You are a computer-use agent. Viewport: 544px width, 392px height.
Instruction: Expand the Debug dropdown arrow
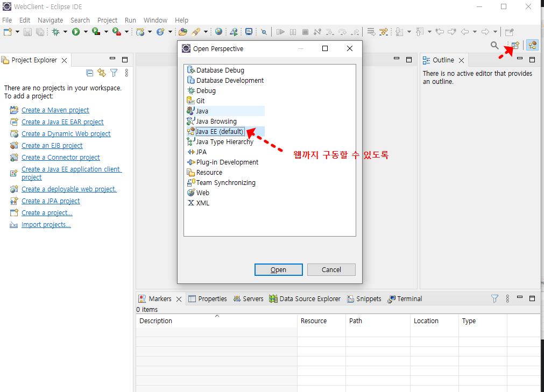[x=65, y=32]
